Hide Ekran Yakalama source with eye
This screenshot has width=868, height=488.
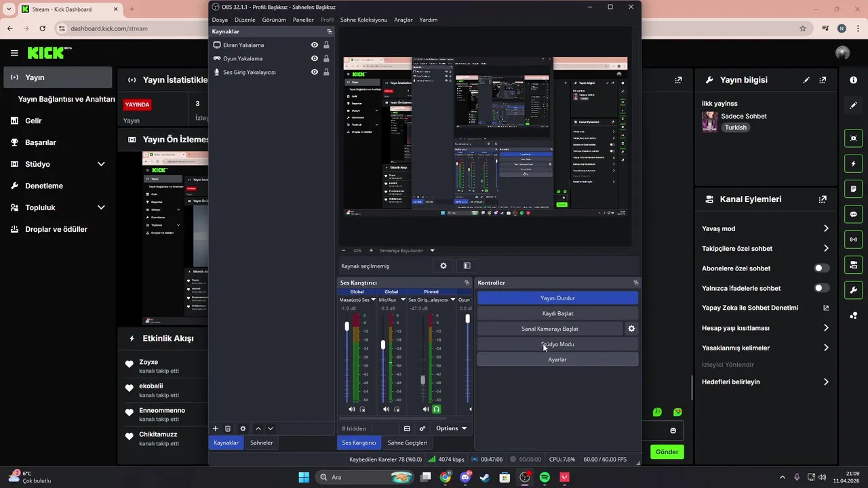pos(315,45)
